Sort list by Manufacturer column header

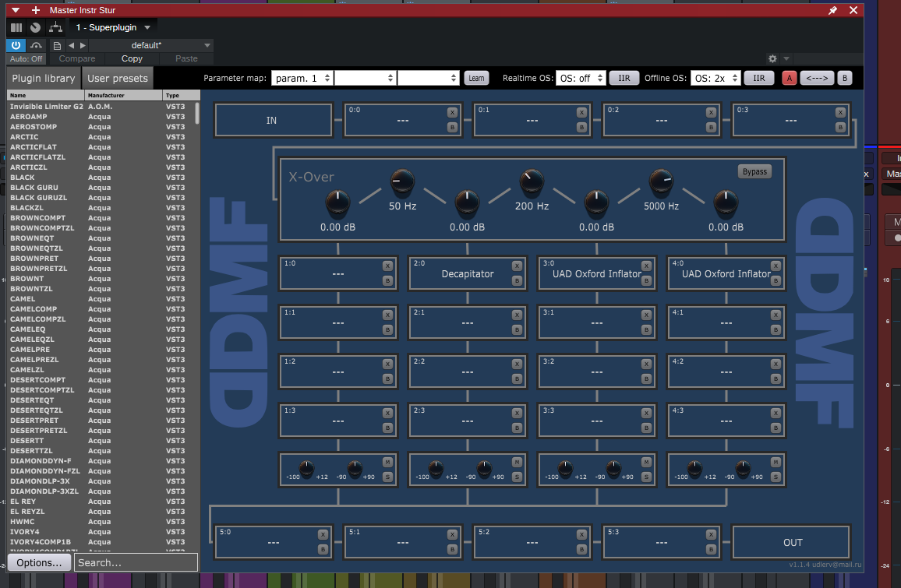click(124, 95)
